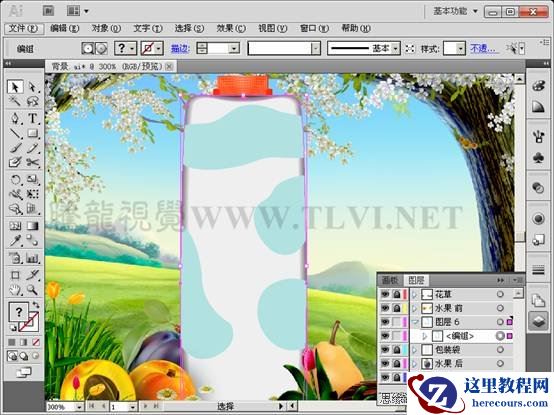Click the 不透... opacity link
554x415 pixels.
(484, 48)
